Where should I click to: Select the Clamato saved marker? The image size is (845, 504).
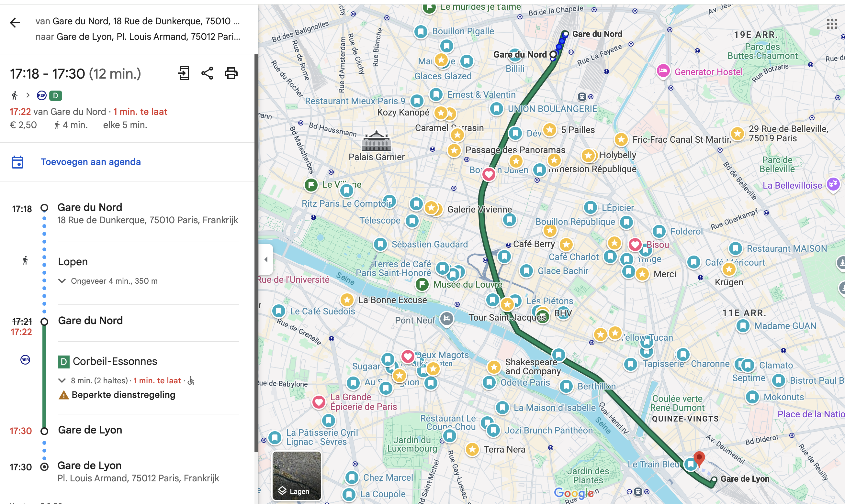[748, 366]
